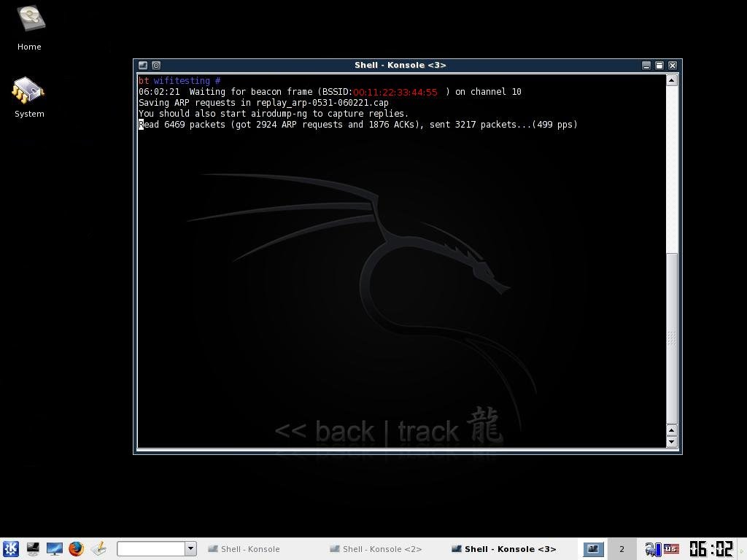Screen dimensions: 747x560
Task: Toggle window sticky on all desktops
Action: click(x=156, y=65)
